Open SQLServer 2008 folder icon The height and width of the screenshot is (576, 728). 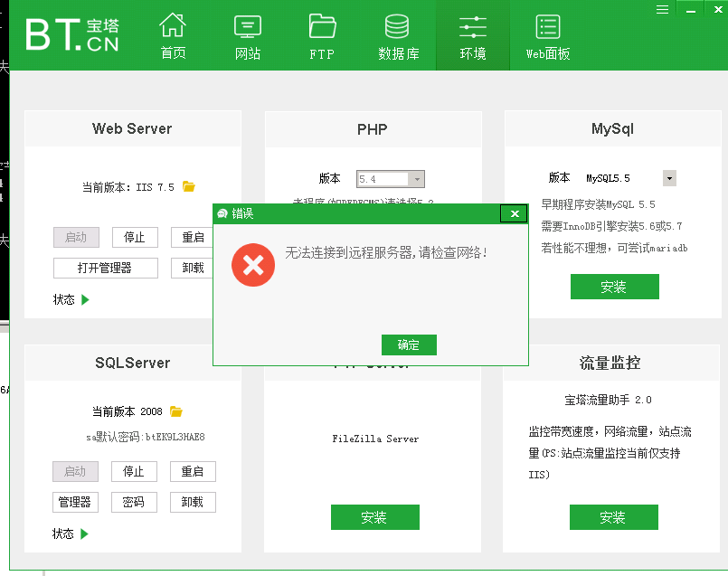click(176, 411)
